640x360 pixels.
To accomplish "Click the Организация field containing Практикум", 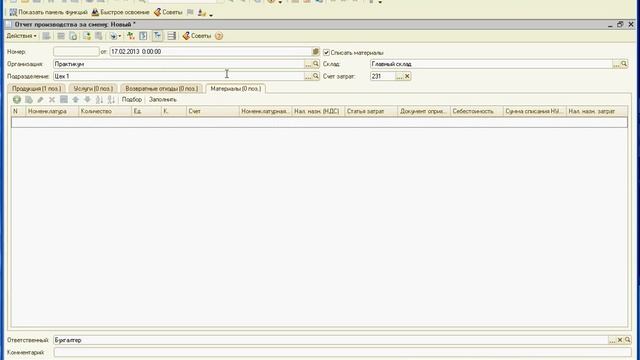I will point(179,64).
